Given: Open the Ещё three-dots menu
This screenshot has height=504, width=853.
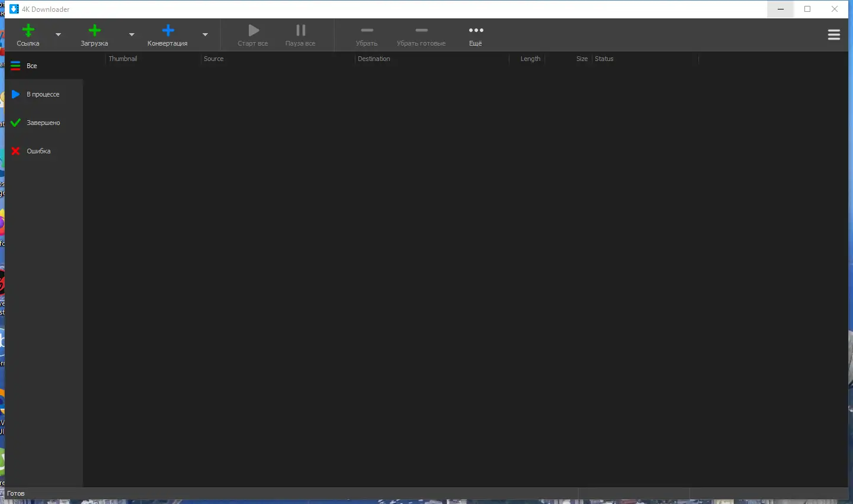Looking at the screenshot, I should point(476,35).
